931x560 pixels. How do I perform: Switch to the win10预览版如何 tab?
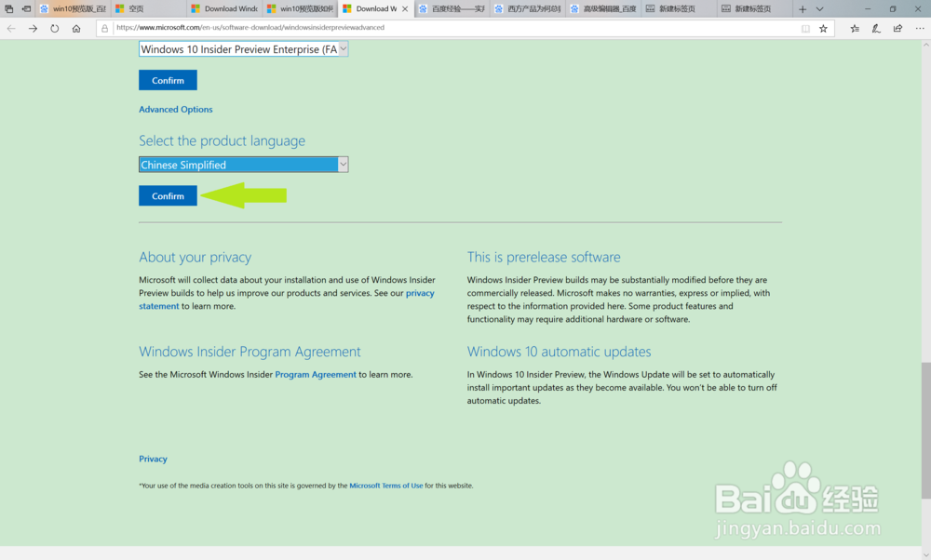point(301,9)
